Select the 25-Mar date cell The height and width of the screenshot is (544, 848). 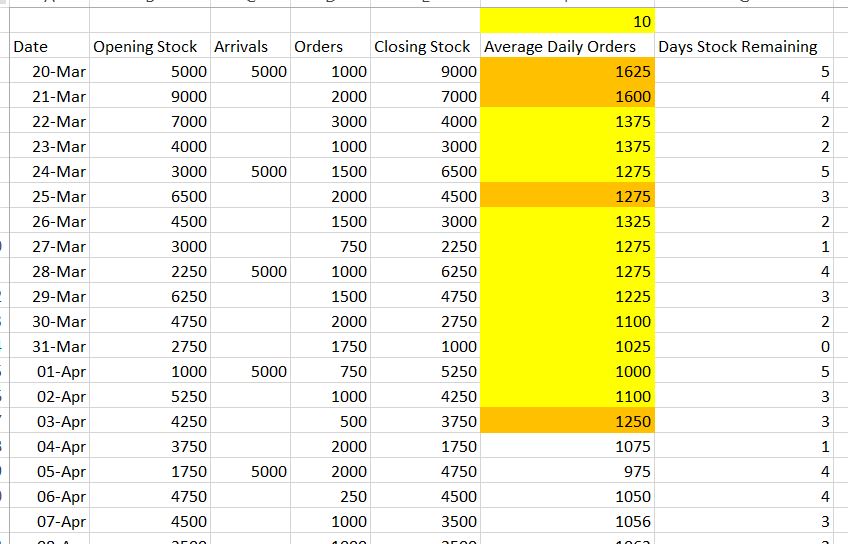click(49, 196)
